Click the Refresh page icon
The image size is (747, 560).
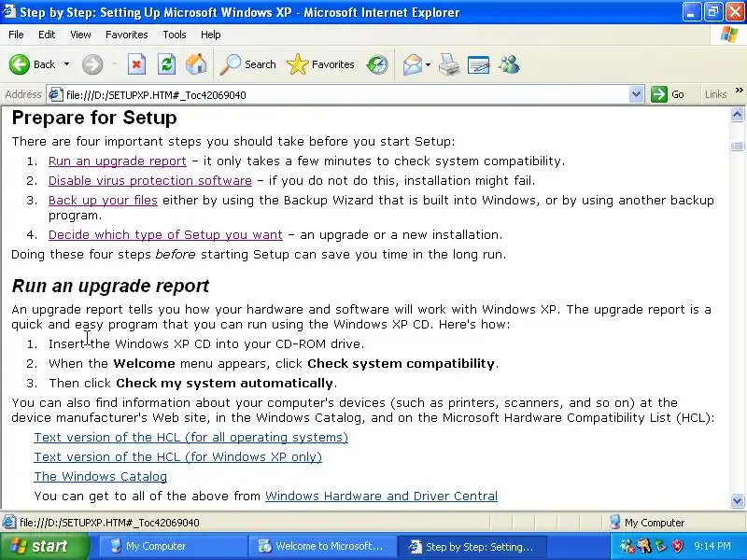(x=166, y=64)
